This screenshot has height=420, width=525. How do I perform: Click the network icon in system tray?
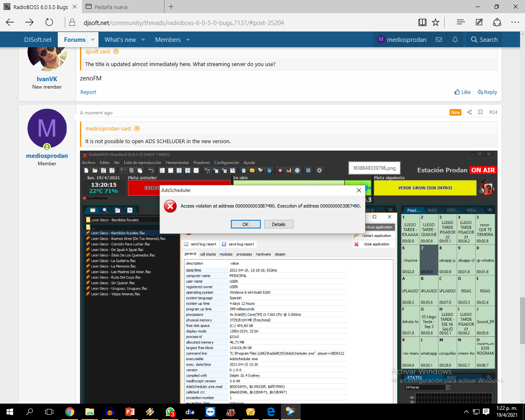[476, 412]
